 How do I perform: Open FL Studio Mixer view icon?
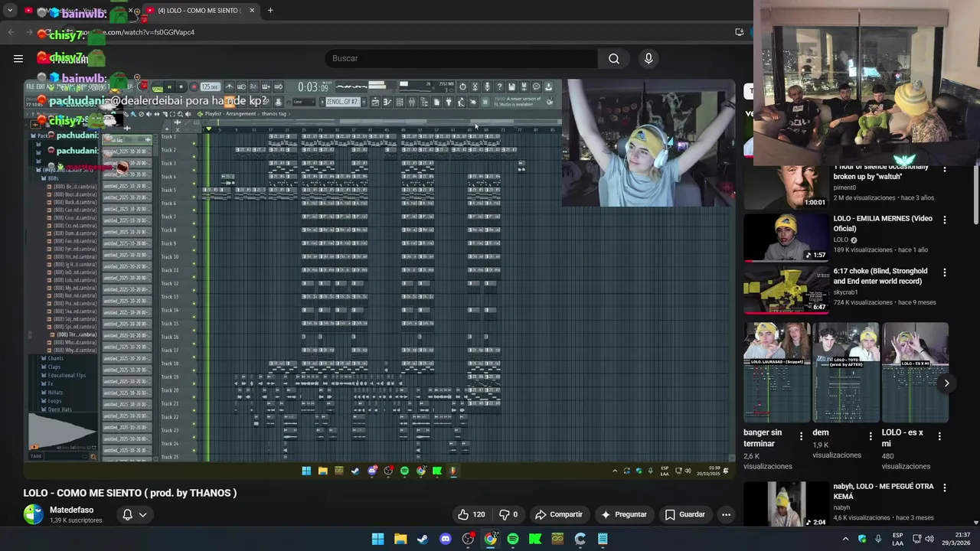click(x=412, y=102)
